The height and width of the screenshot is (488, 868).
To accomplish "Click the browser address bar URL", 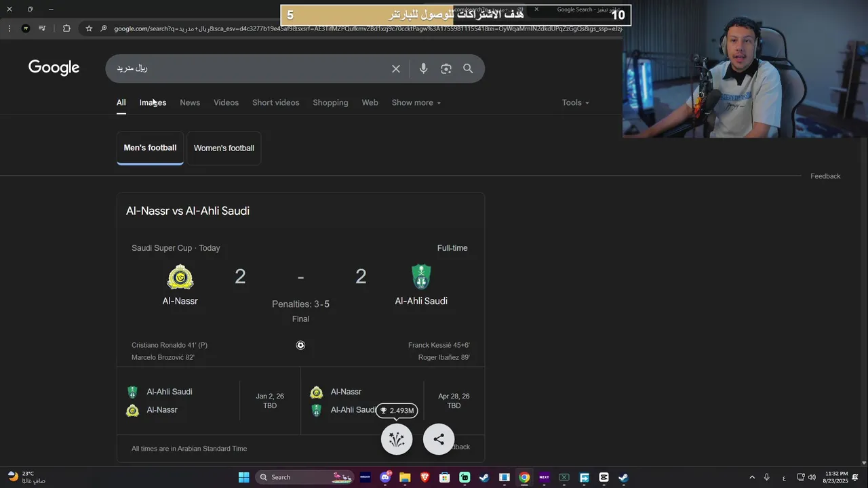I will point(366,28).
